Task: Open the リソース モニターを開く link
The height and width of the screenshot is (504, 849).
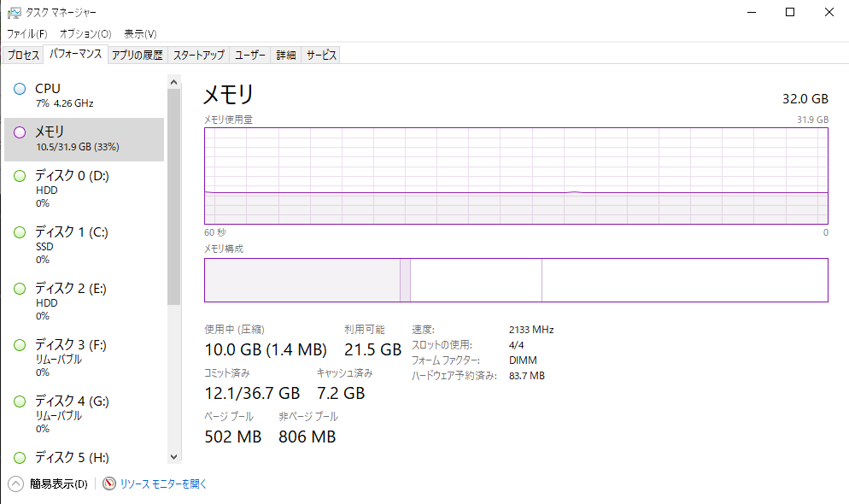Action: (x=163, y=484)
